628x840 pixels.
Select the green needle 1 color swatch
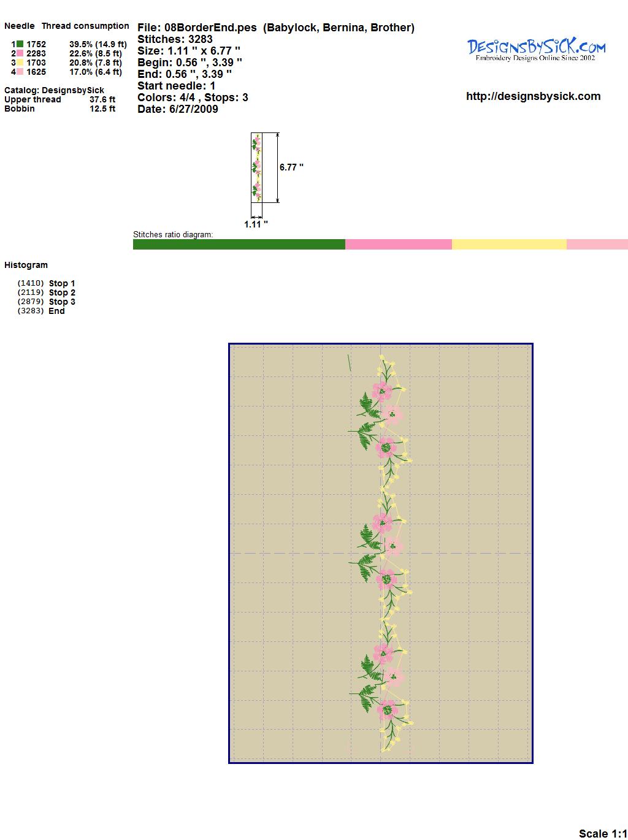pyautogui.click(x=20, y=44)
